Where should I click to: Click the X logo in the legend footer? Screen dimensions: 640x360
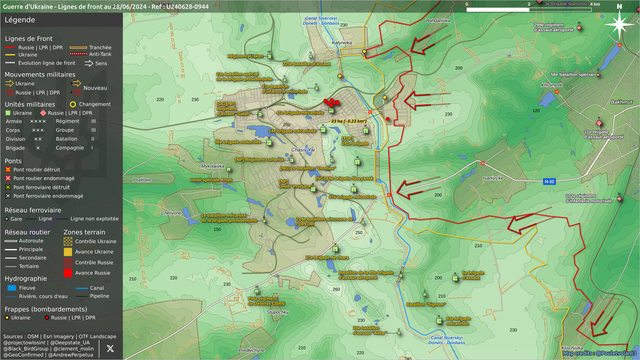(110, 349)
